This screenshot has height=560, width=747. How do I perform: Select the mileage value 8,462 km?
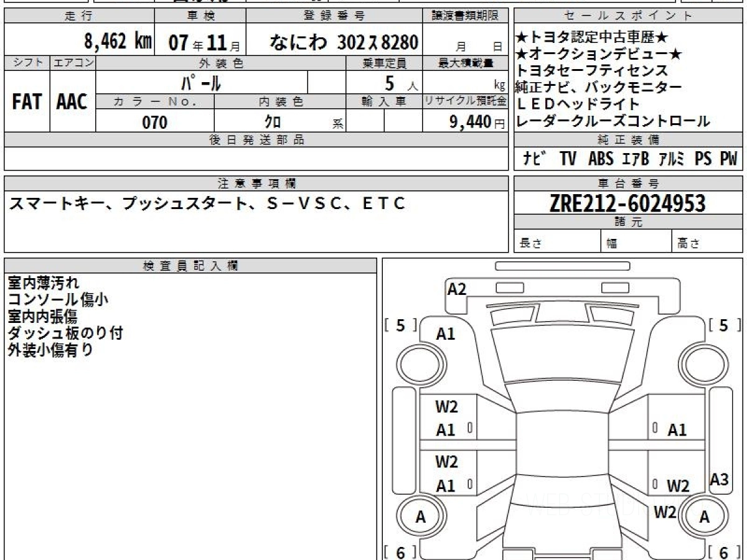[118, 41]
